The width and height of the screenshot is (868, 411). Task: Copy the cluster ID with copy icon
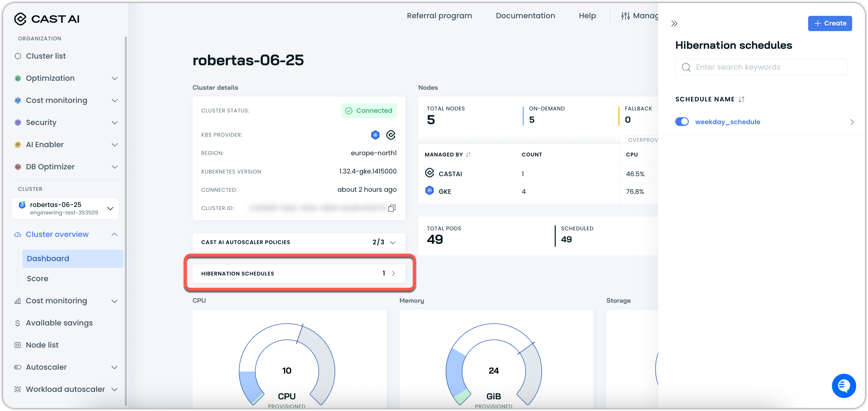point(391,208)
